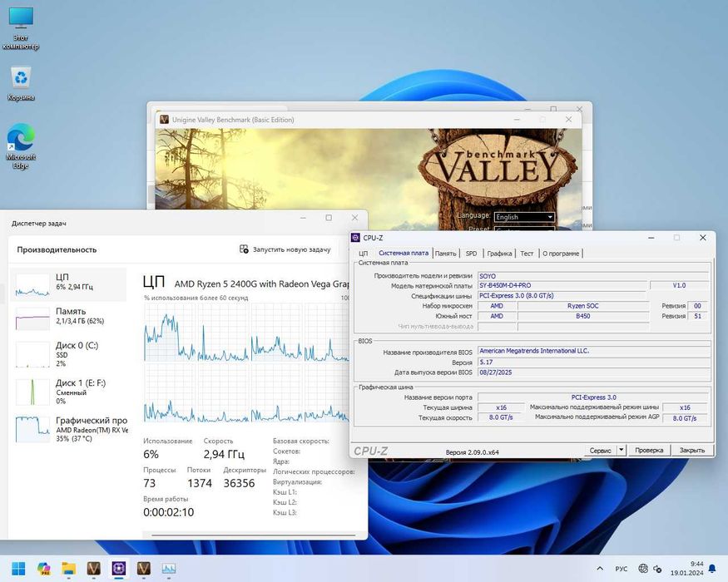Click the SY-B450M-D4-PRO model field

562,285
